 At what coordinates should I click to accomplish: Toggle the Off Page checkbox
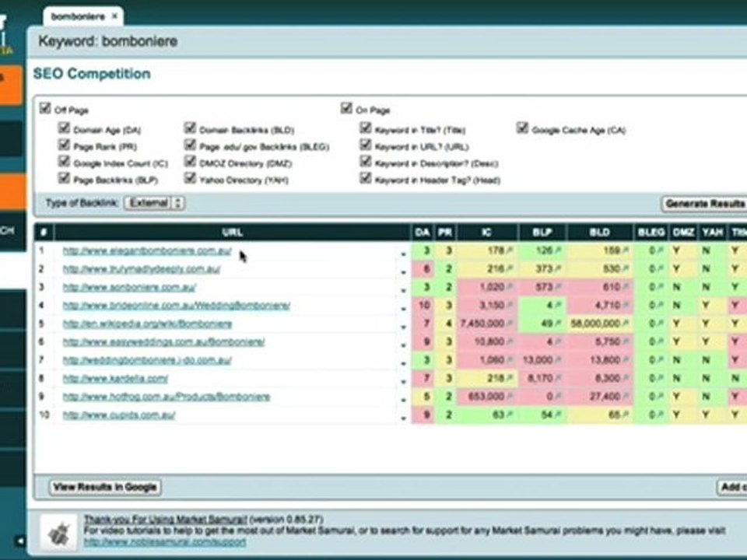click(x=45, y=108)
